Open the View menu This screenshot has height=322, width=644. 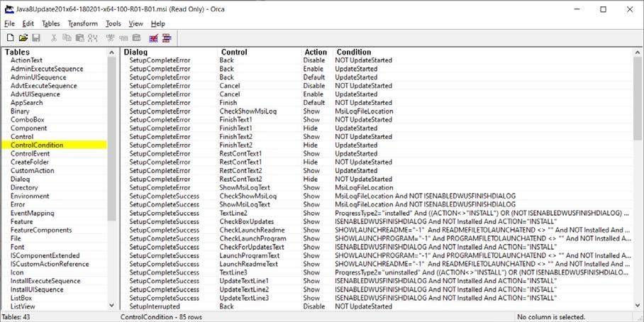click(x=136, y=24)
